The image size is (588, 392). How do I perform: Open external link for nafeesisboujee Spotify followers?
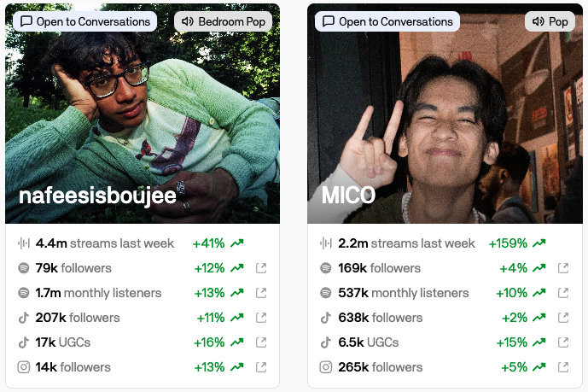point(261,268)
